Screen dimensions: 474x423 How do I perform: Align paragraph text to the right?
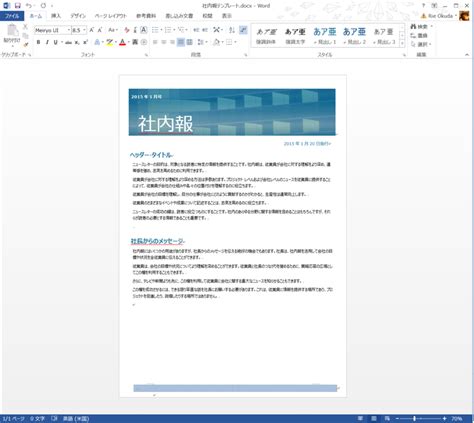172,42
